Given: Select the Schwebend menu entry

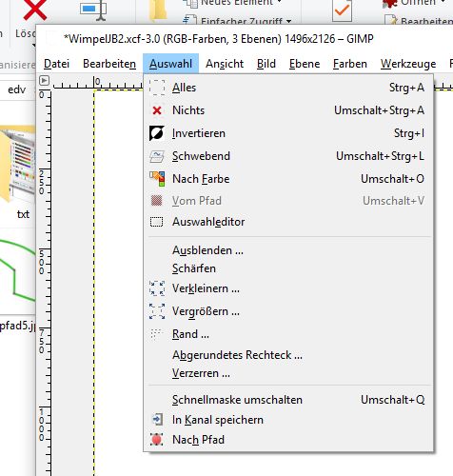Looking at the screenshot, I should click(x=288, y=156).
